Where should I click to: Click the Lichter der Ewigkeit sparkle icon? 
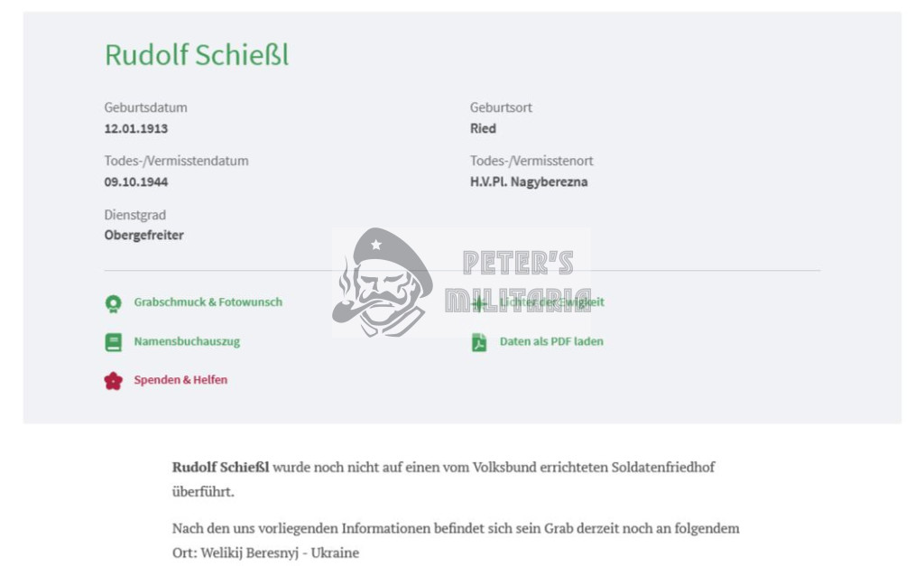point(479,303)
